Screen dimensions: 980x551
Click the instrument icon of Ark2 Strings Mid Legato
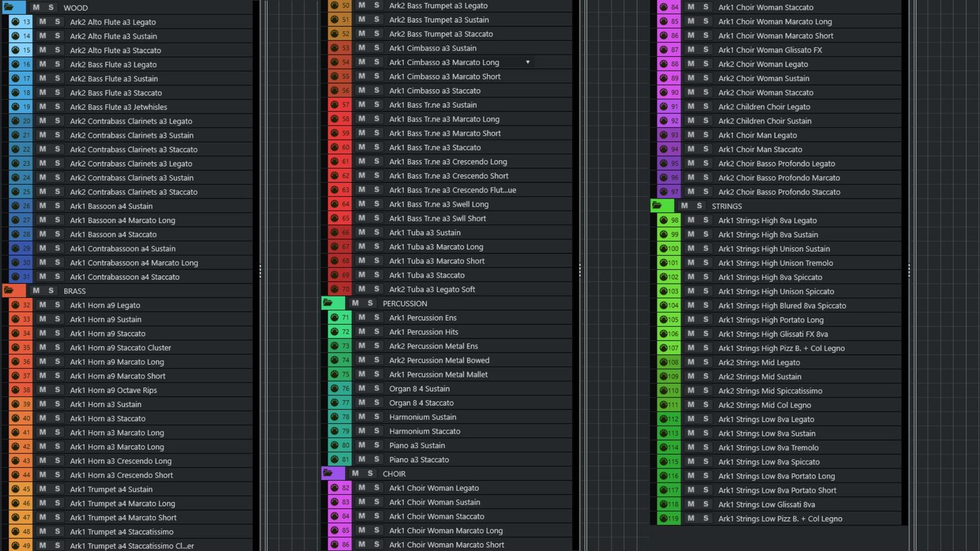664,362
